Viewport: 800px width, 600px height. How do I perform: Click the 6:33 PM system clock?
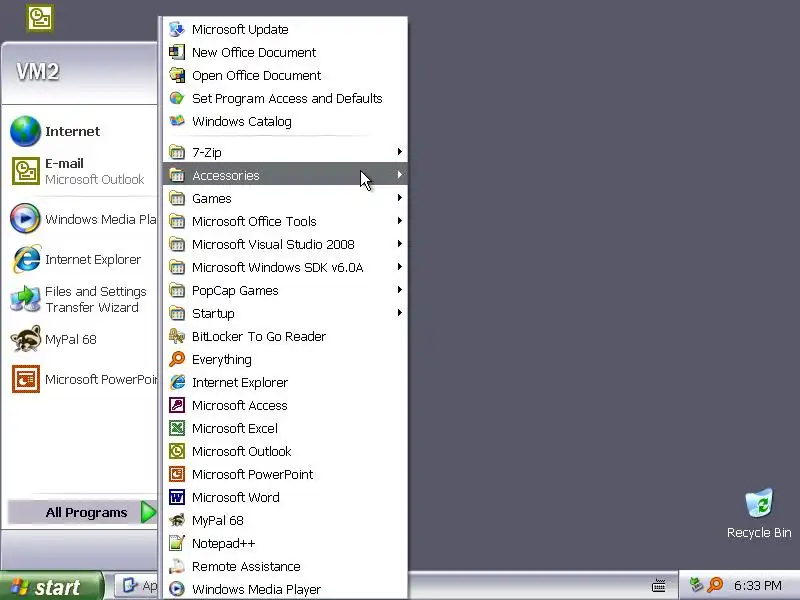point(758,585)
